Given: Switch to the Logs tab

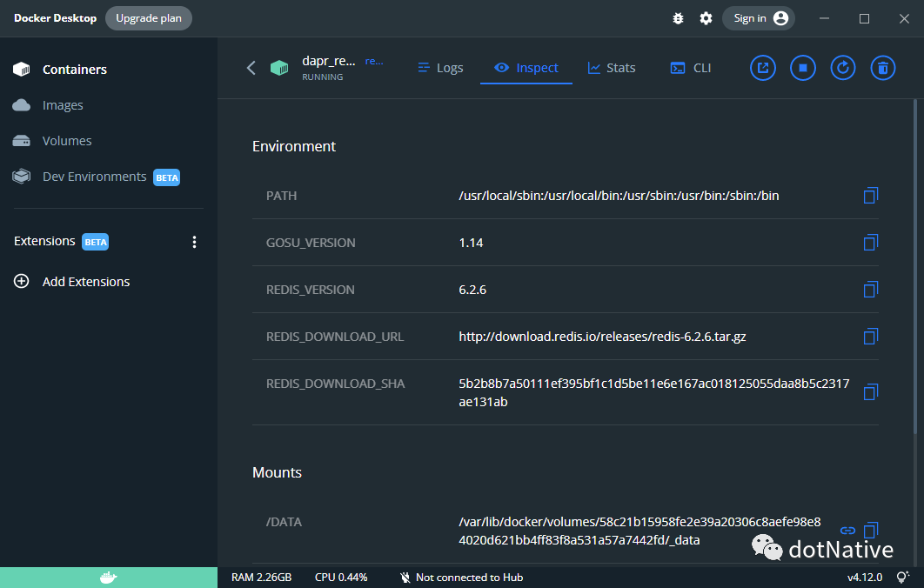Looking at the screenshot, I should (x=440, y=68).
